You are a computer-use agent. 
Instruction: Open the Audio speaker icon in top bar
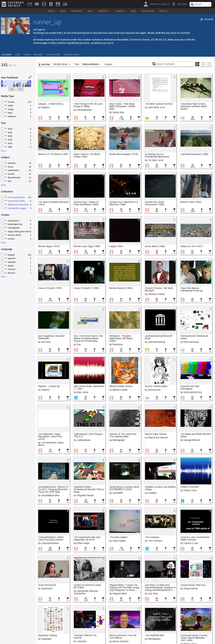[51, 4]
